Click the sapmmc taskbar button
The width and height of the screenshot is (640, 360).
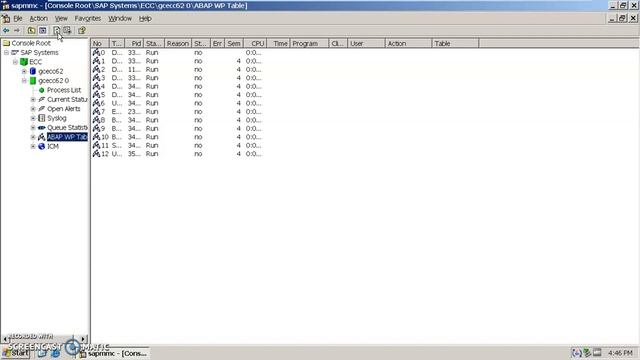tap(114, 353)
